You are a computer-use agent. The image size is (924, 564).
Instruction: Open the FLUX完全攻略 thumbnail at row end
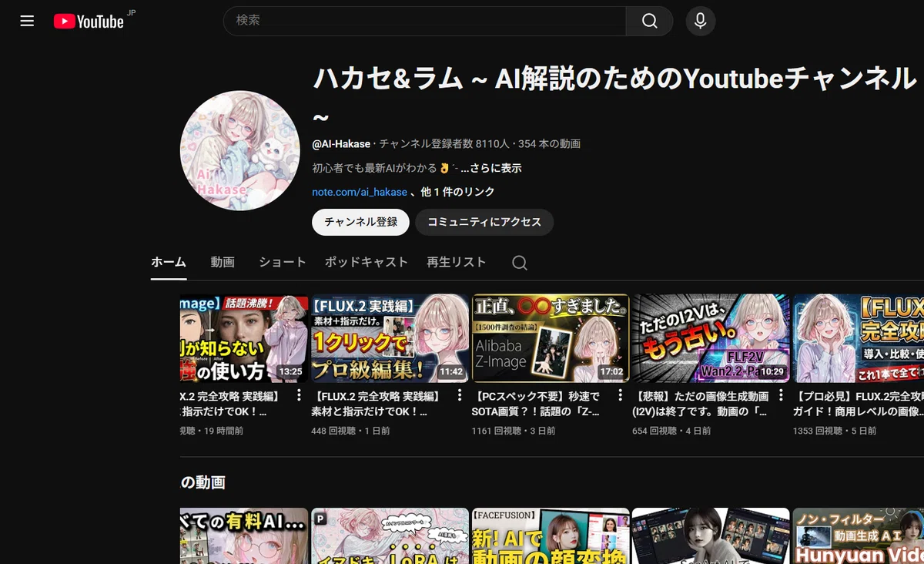point(859,338)
